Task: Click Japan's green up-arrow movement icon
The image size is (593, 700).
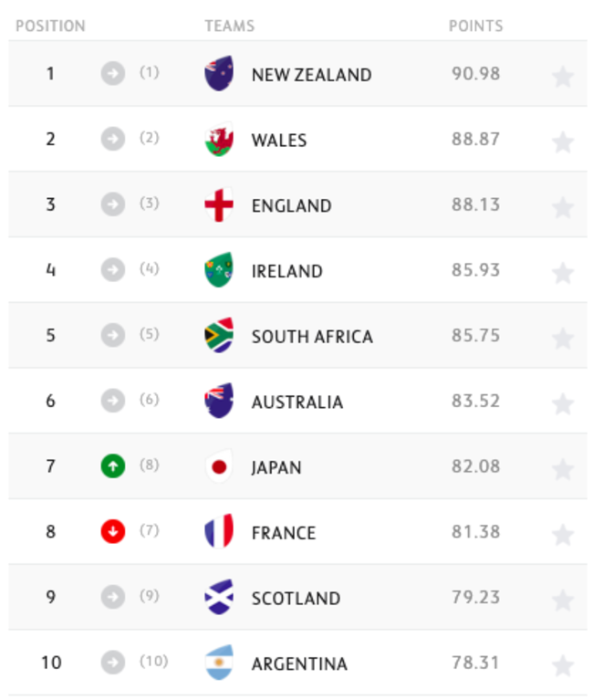Action: click(112, 466)
